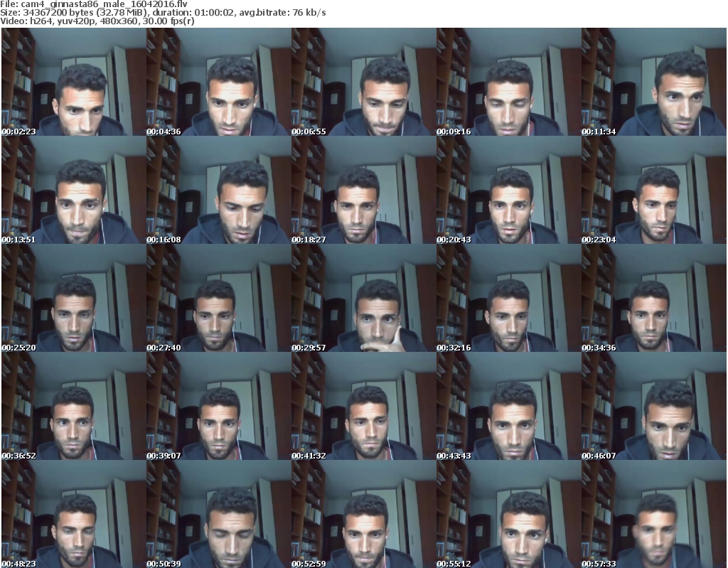Select the thumbnail frame stamped 00:43:43
Screen dimensions: 728x568
[508, 407]
